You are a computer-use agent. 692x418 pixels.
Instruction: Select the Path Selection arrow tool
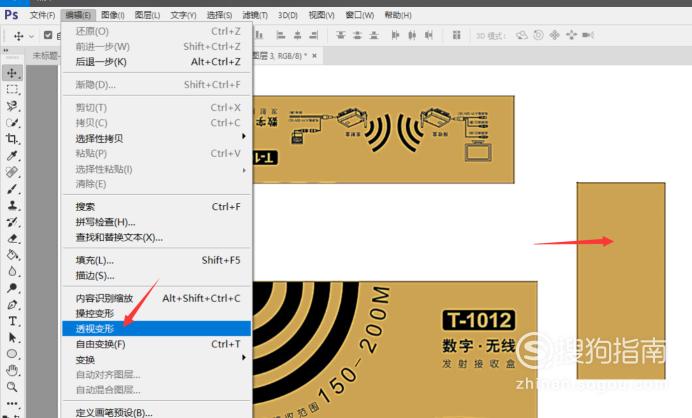(x=12, y=338)
